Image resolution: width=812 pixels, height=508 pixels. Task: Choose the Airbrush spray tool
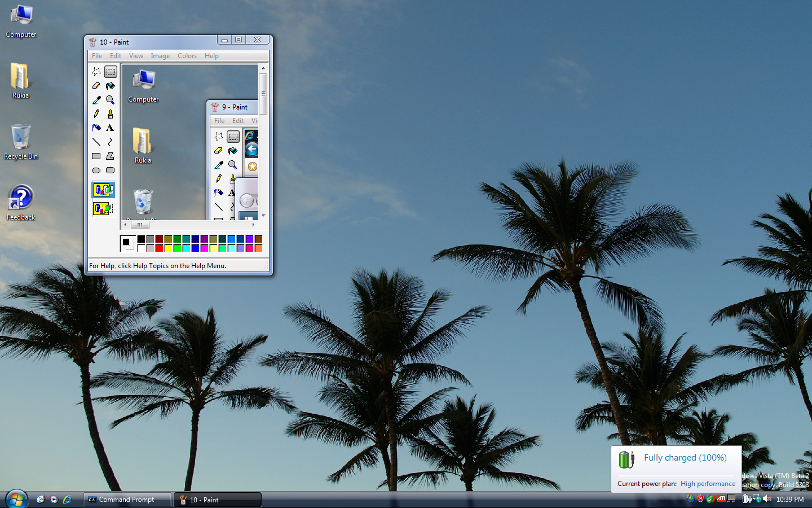[96, 128]
